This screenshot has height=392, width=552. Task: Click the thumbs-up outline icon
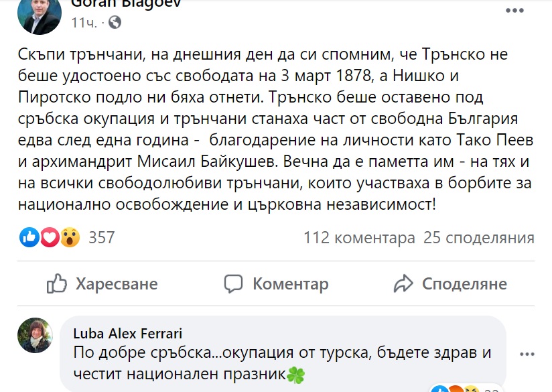(x=58, y=283)
